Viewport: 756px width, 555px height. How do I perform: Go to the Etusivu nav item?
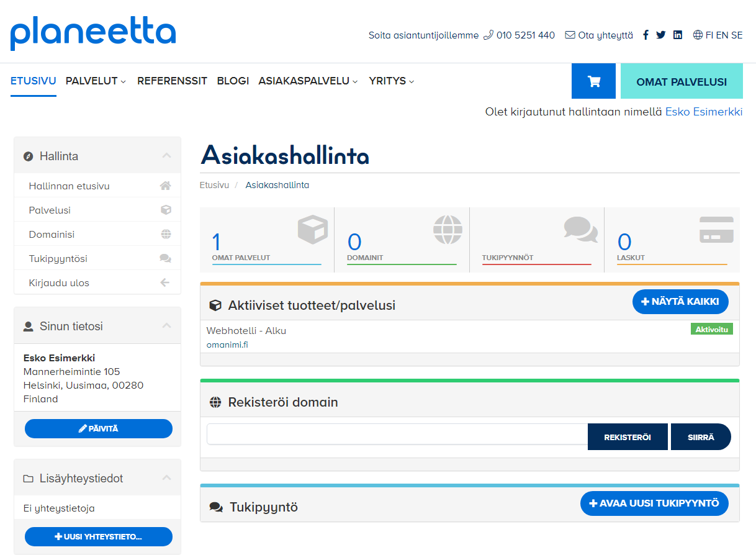pos(34,81)
